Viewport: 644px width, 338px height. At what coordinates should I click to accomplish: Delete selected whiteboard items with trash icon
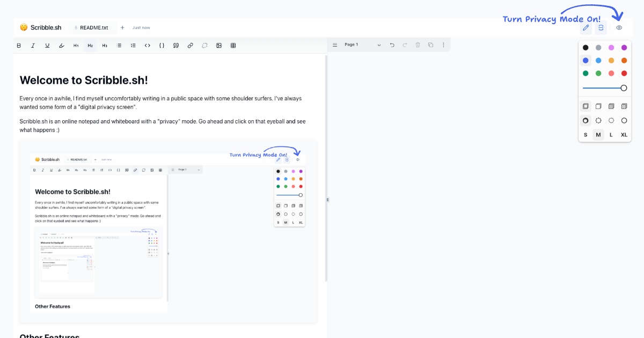pos(418,45)
